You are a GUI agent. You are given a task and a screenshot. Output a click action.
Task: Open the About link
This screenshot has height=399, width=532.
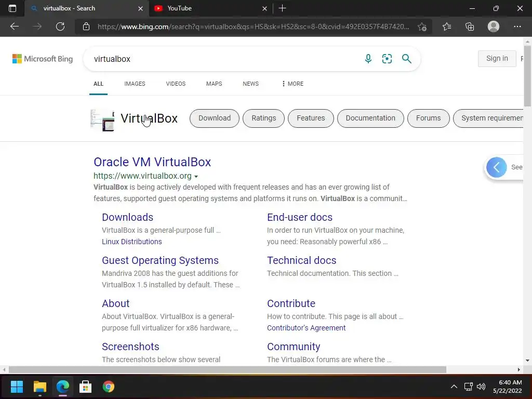point(116,303)
